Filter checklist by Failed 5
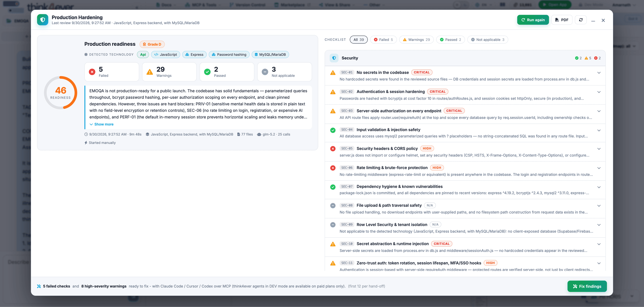 pos(383,40)
